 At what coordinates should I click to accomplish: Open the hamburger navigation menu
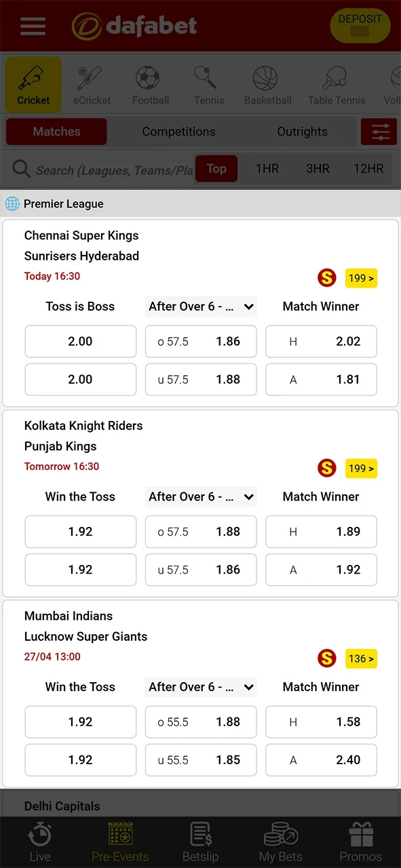coord(32,26)
